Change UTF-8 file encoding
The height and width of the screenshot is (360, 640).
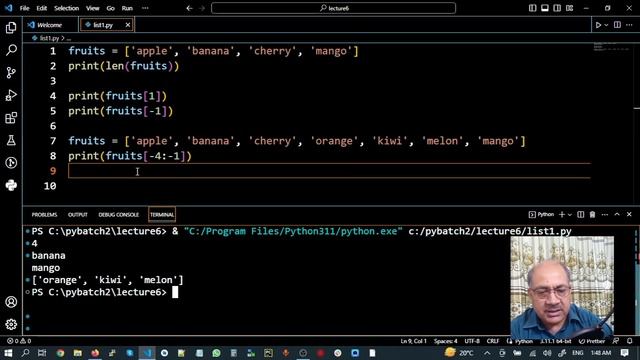point(472,341)
